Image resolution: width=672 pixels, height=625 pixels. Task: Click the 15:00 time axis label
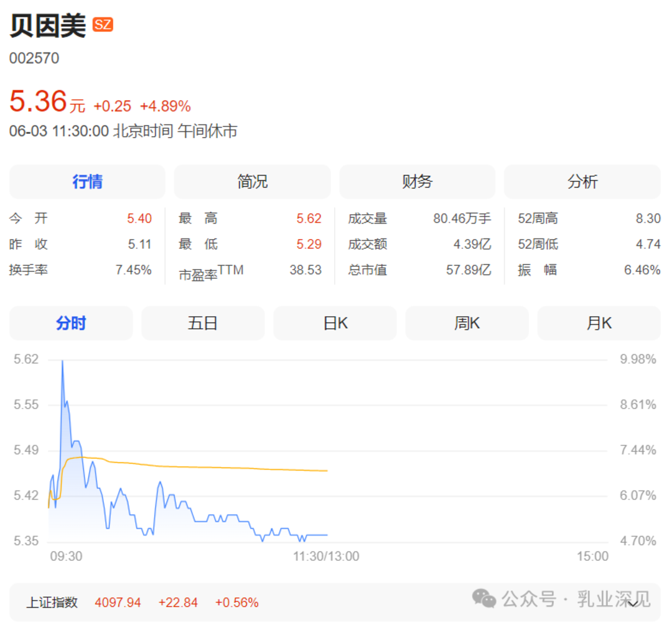(592, 557)
